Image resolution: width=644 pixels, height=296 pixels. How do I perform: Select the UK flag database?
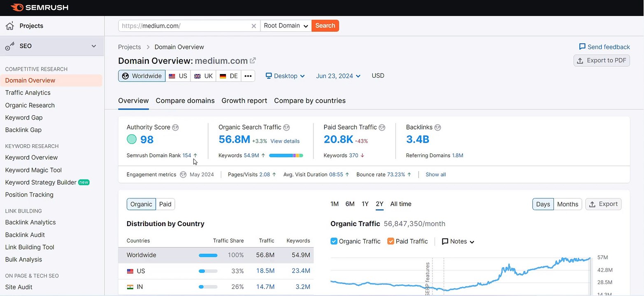[x=203, y=76]
